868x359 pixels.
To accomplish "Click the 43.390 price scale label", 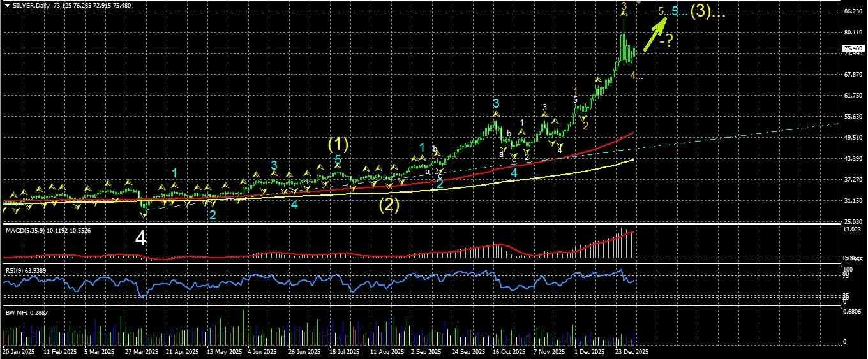I will (853, 158).
